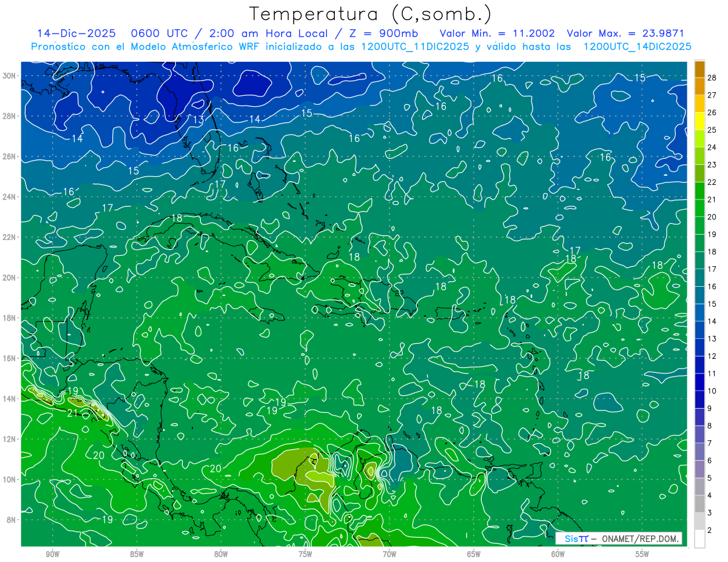728x562 pixels.
Task: Click the brown top swatch of the color scale
Action: pyautogui.click(x=699, y=69)
